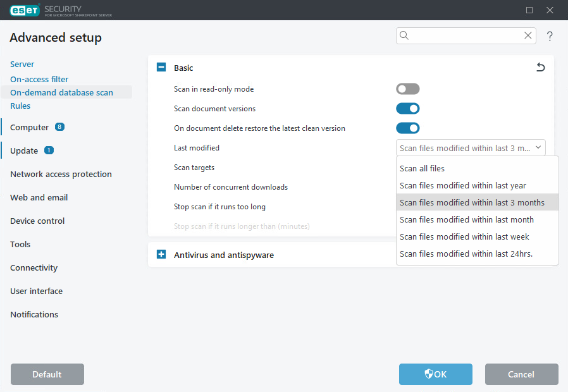Open the Last modified dropdown
Viewport: 568px width, 392px height.
(470, 147)
